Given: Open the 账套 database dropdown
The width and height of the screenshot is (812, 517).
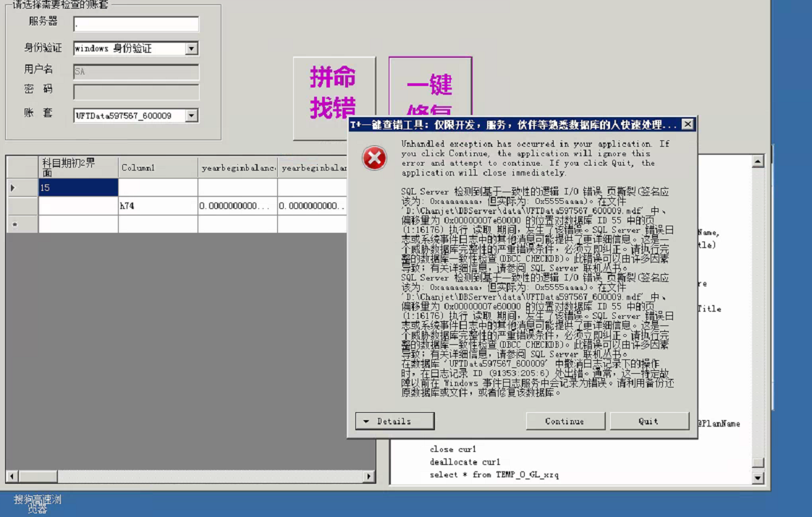Looking at the screenshot, I should click(192, 116).
